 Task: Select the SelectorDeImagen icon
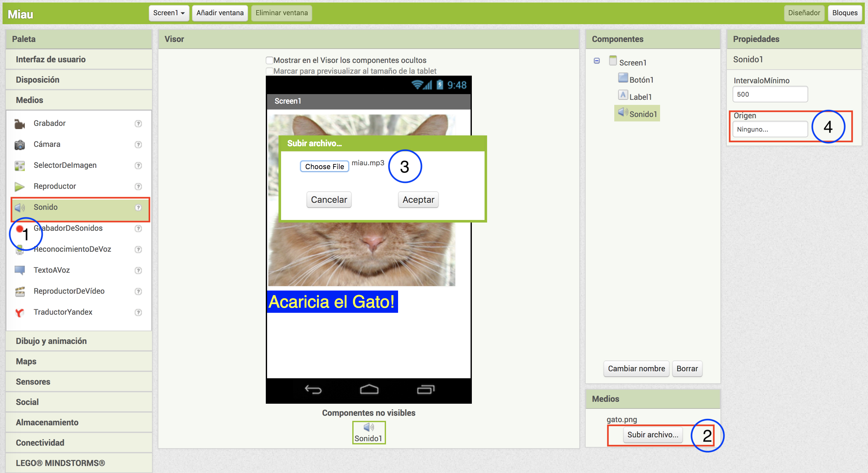coord(19,166)
